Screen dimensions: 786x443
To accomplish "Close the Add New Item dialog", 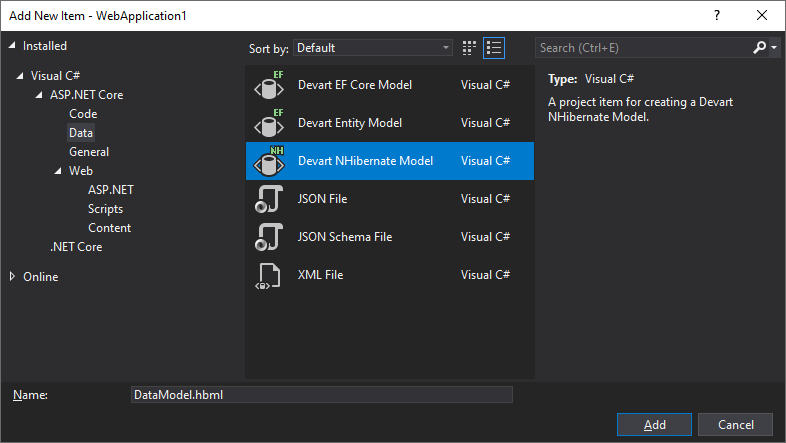I will pyautogui.click(x=762, y=16).
